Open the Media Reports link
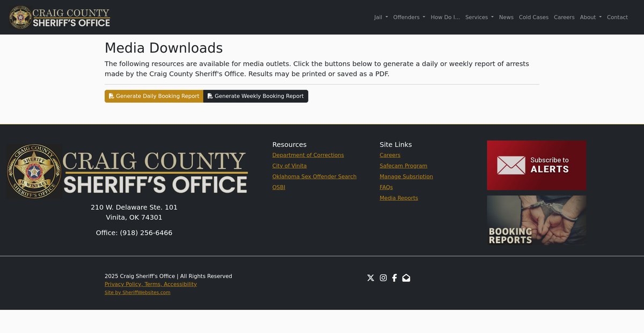This screenshot has height=333, width=644. [399, 198]
